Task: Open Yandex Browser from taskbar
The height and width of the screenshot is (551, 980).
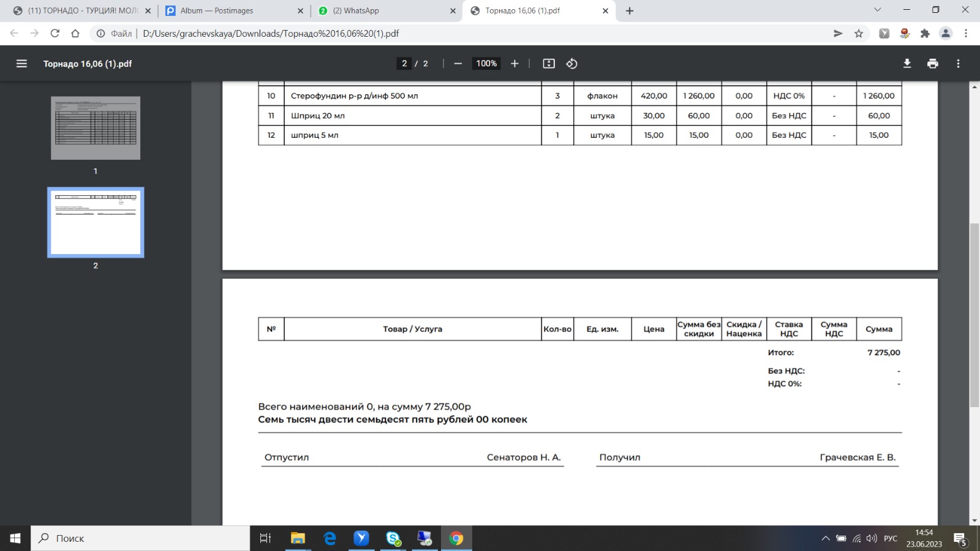Action: (361, 538)
